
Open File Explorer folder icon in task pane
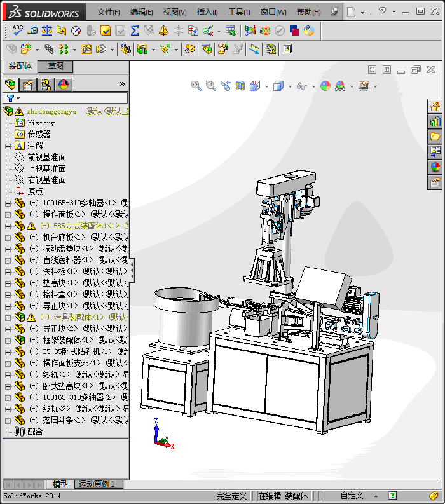tap(435, 137)
